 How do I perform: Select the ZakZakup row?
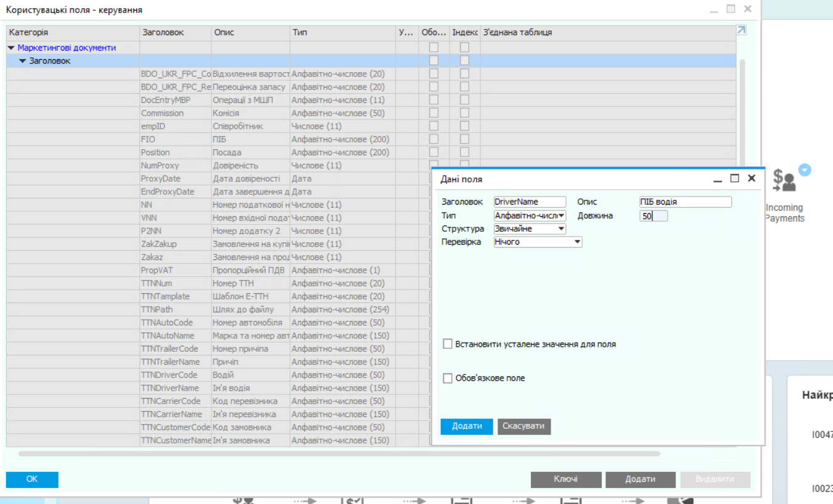219,244
